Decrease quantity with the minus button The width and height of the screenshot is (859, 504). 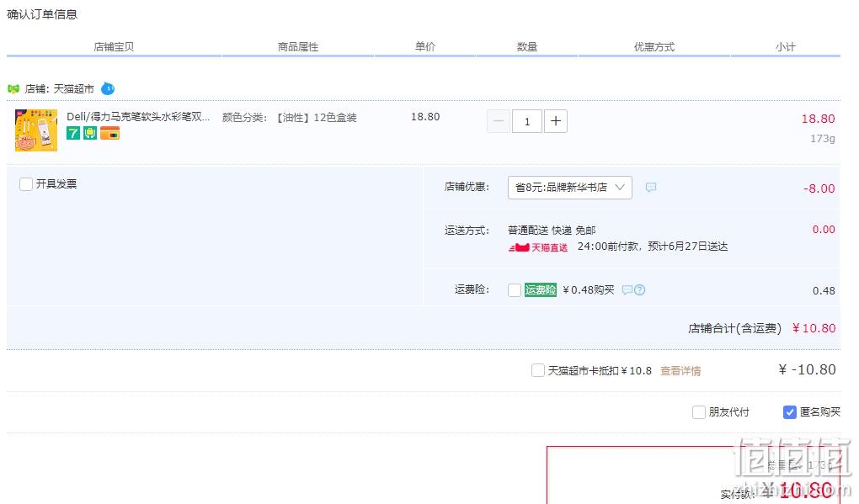tap(499, 121)
